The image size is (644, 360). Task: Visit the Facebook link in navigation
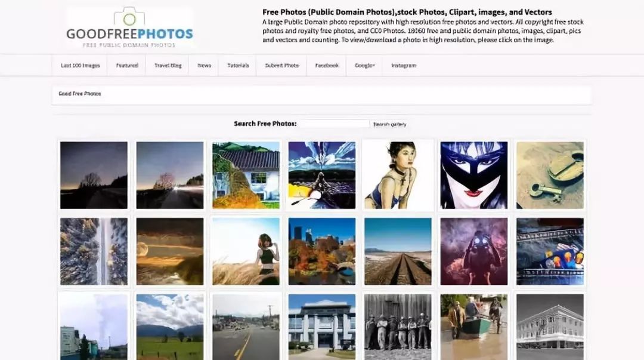(327, 66)
